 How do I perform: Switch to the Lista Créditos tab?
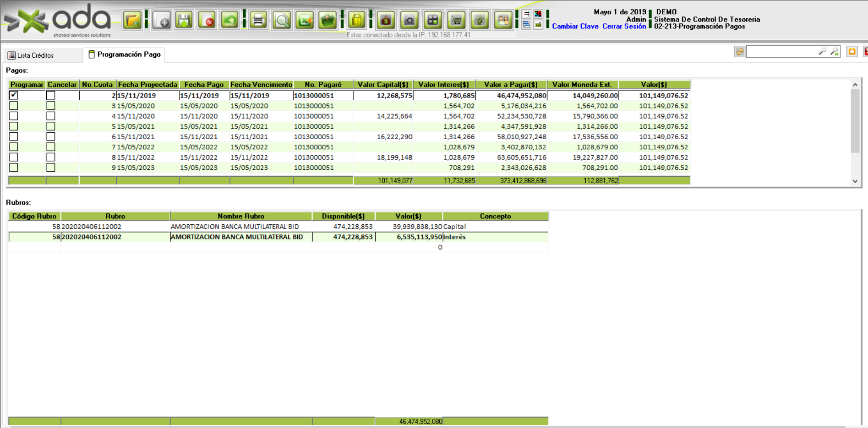pyautogui.click(x=35, y=55)
